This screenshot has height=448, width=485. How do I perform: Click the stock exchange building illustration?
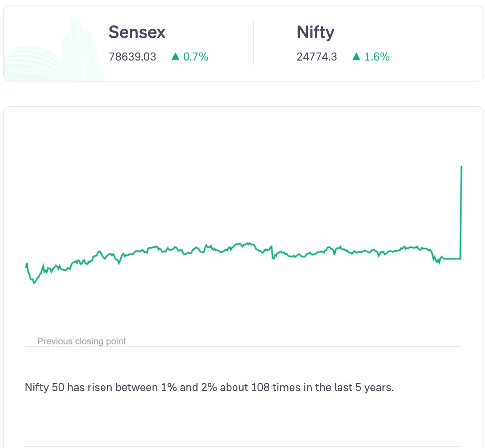click(x=54, y=49)
